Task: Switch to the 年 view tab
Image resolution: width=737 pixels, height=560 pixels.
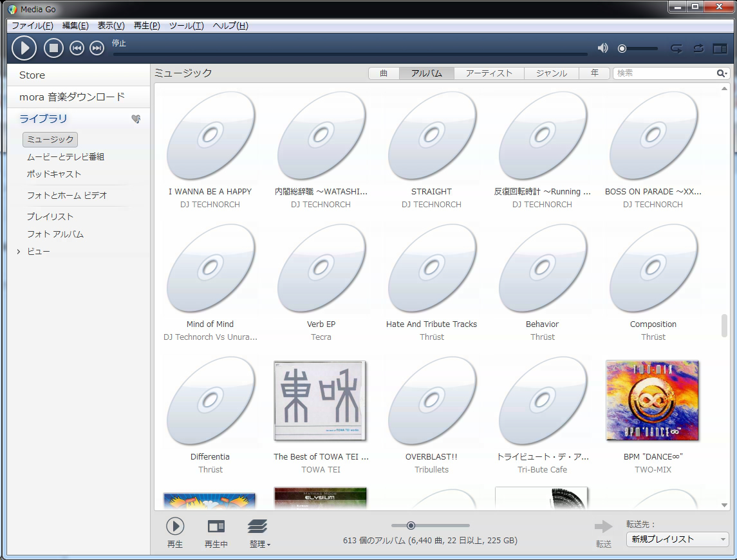Action: click(595, 73)
